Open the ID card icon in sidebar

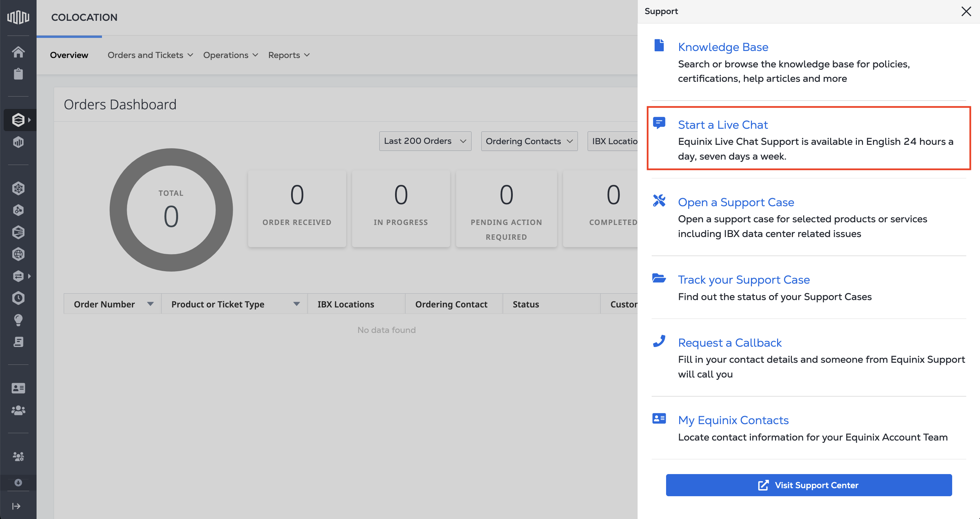tap(18, 388)
